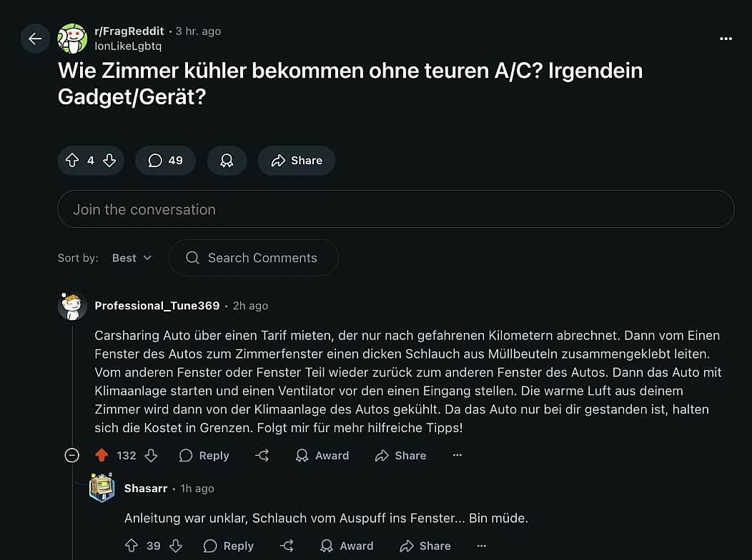Viewport: 752px width, 560px height.
Task: Remove upvote on Professional_Tune369's comment
Action: pyautogui.click(x=102, y=456)
